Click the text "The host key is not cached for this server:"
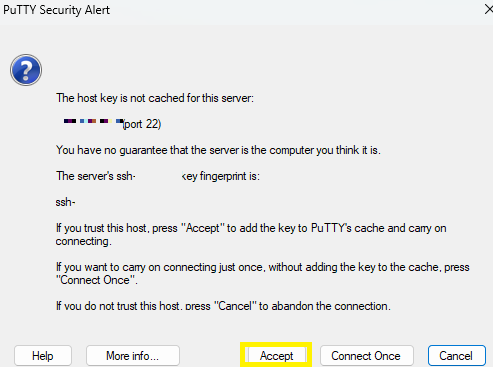Viewport: 493px width, 367px height. 155,98
